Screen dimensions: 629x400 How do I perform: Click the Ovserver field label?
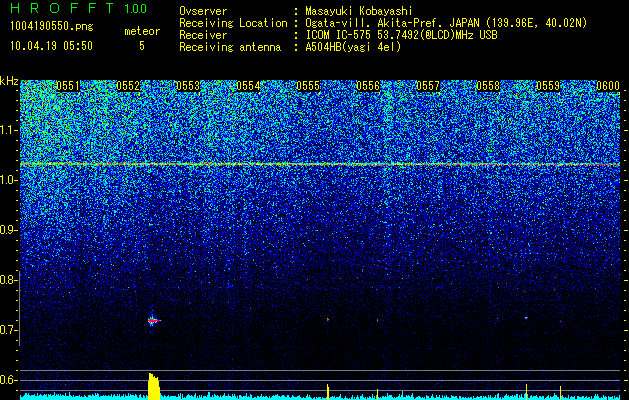click(x=203, y=11)
